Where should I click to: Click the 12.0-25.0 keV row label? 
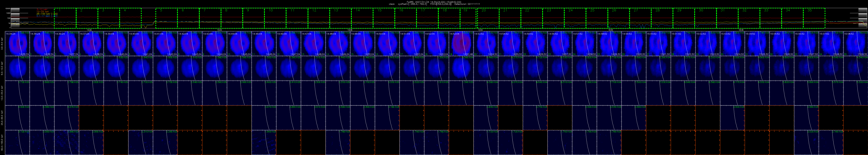pyautogui.click(x=2, y=93)
